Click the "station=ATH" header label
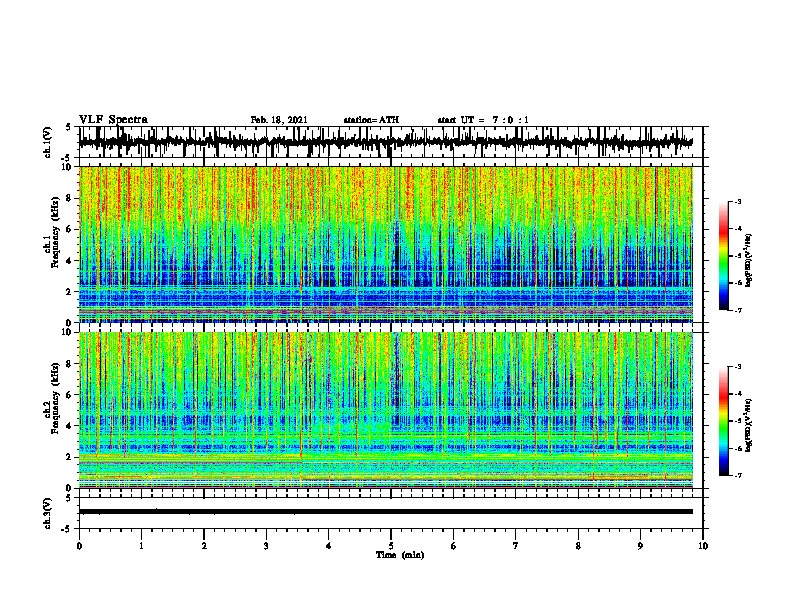This screenshot has height=612, width=792. pyautogui.click(x=371, y=120)
